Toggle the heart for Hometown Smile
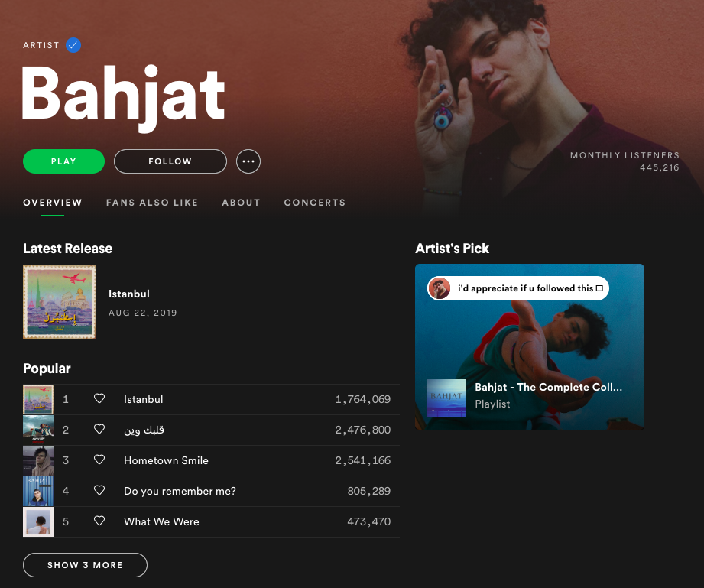Image resolution: width=704 pixels, height=588 pixels. coord(99,460)
